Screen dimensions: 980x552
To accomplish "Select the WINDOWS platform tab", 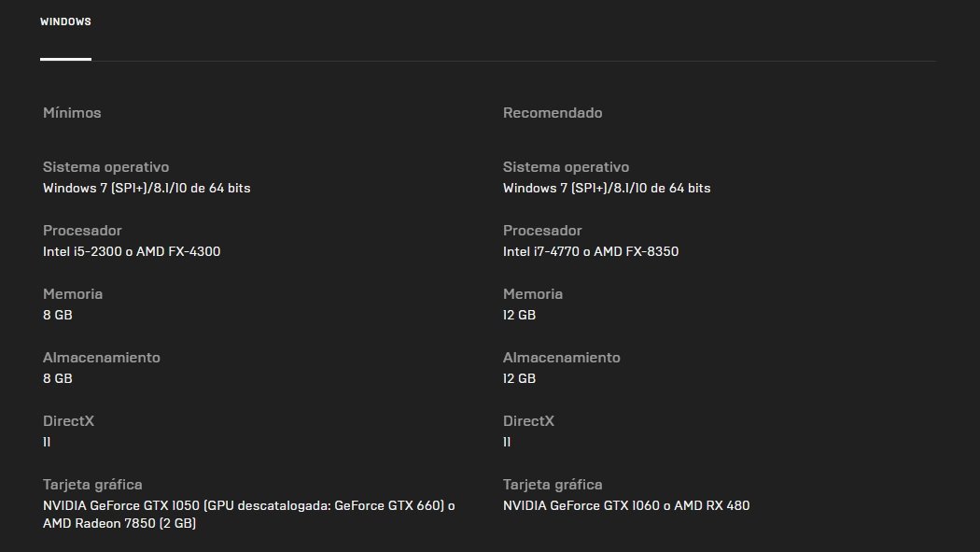I will tap(65, 21).
